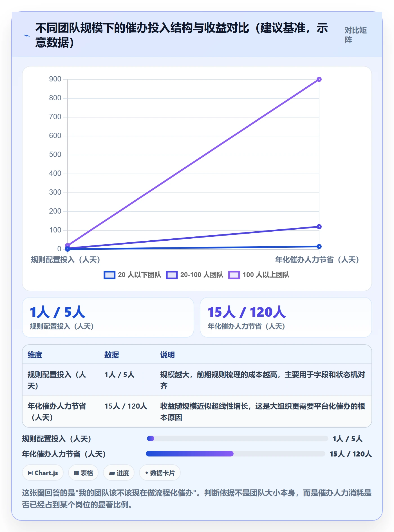
Task: Click the 20-100 人团队 data point at 120
Action: 319,227
